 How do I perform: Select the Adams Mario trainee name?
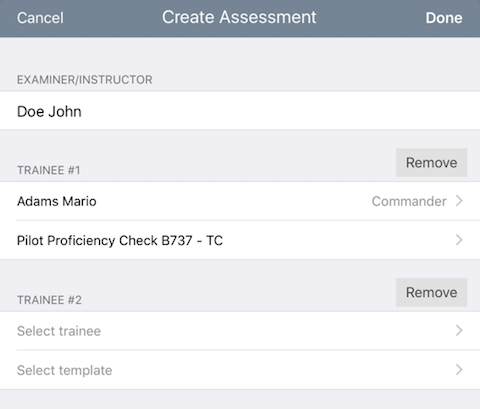click(x=57, y=201)
